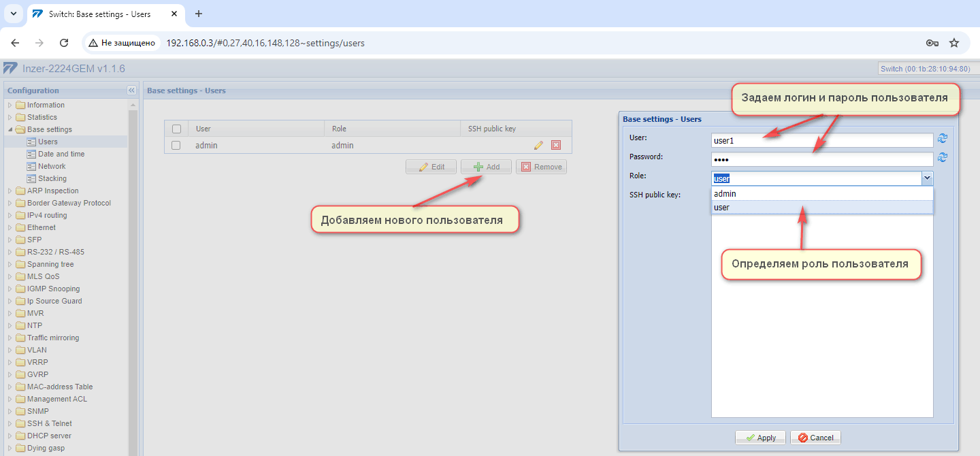This screenshot has height=456, width=980.
Task: Click the refresh icon beside User field
Action: [943, 139]
